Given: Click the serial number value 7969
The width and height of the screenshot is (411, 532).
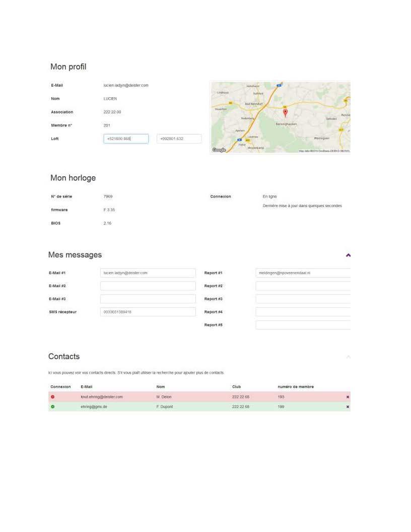Looking at the screenshot, I should [108, 196].
